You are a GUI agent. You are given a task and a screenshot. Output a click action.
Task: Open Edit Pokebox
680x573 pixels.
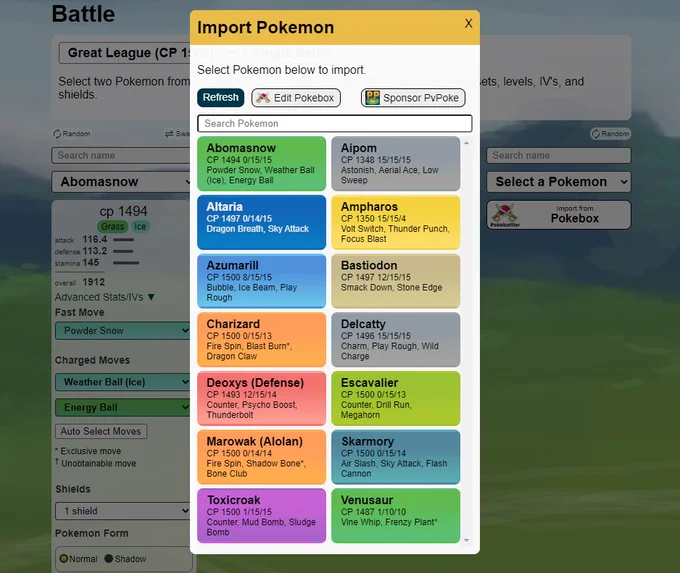pos(296,98)
